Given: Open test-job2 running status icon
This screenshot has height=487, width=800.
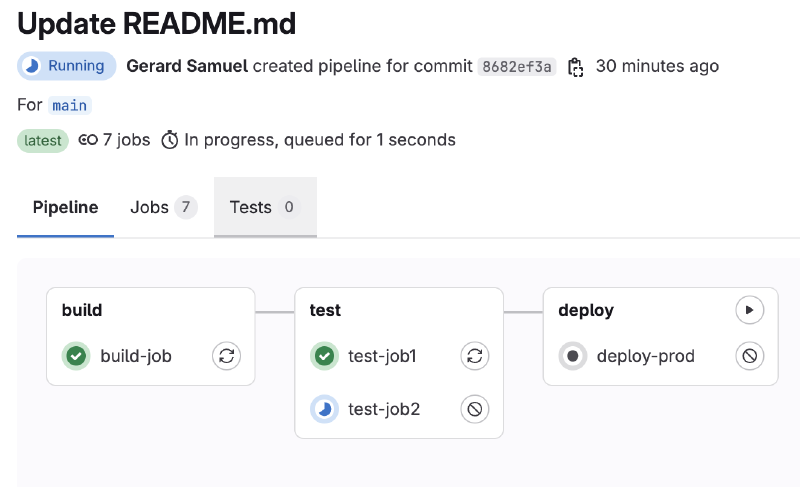Looking at the screenshot, I should tap(324, 409).
